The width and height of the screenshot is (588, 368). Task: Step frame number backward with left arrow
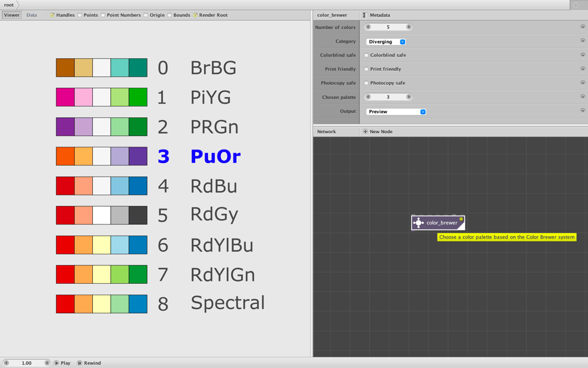tap(6, 363)
